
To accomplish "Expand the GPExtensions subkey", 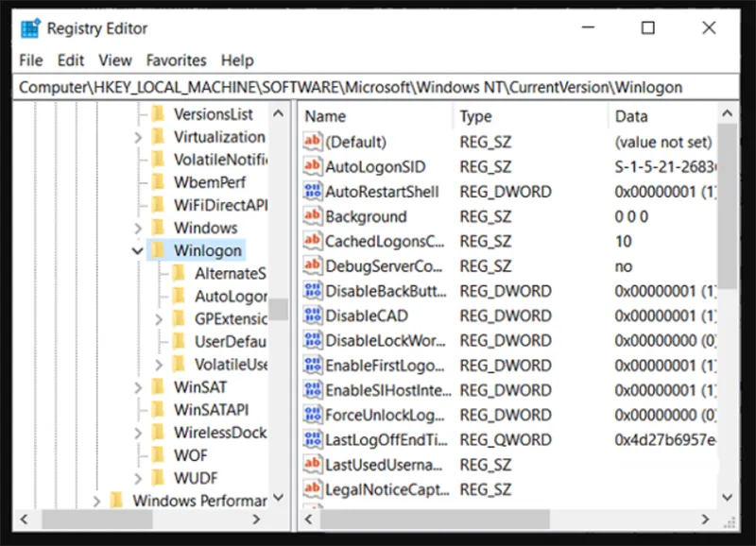I will (x=159, y=319).
